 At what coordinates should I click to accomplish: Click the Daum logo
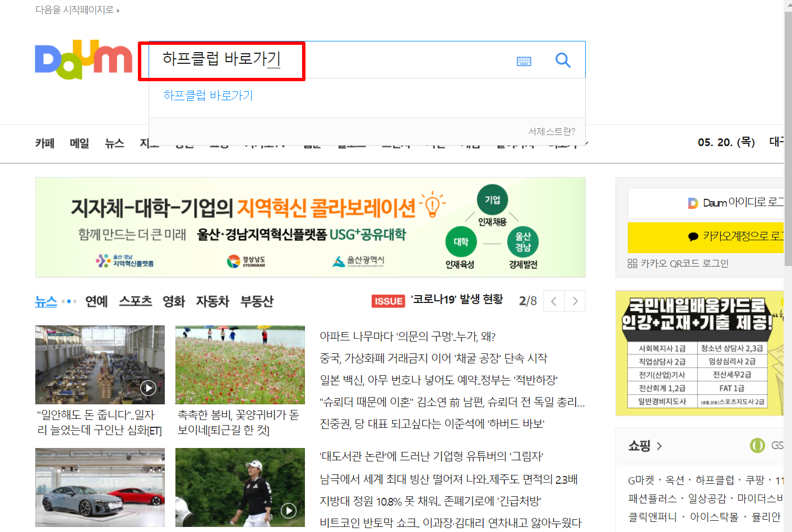coord(84,59)
